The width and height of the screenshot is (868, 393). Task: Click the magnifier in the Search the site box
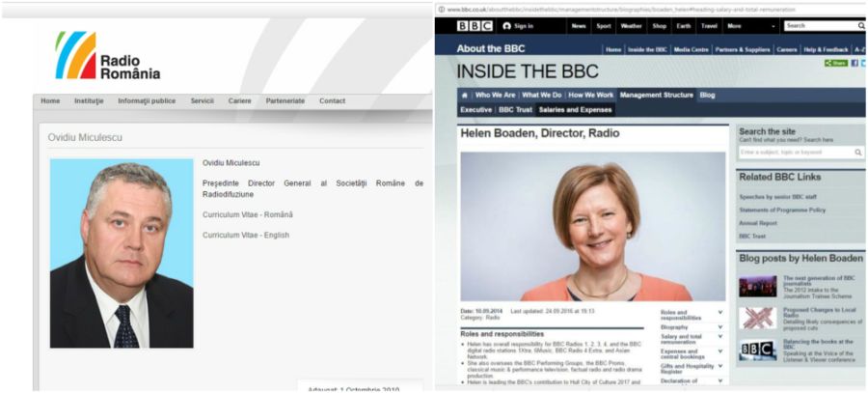[x=858, y=152]
